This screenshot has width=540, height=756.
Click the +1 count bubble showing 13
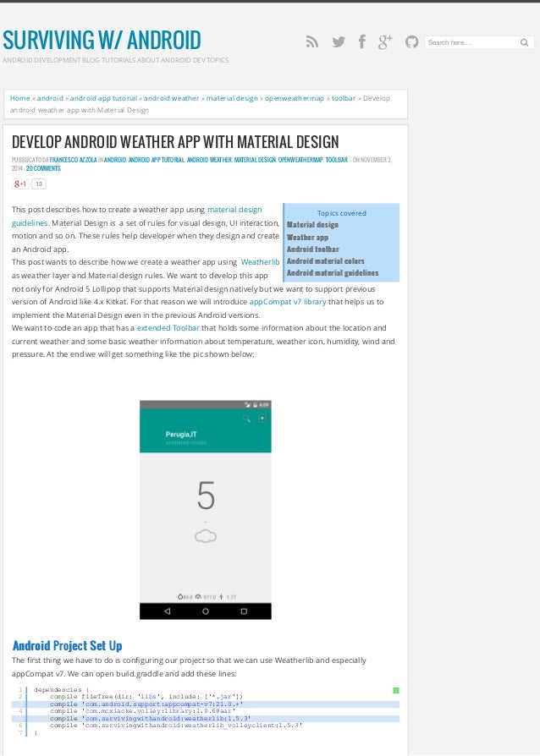click(x=39, y=184)
